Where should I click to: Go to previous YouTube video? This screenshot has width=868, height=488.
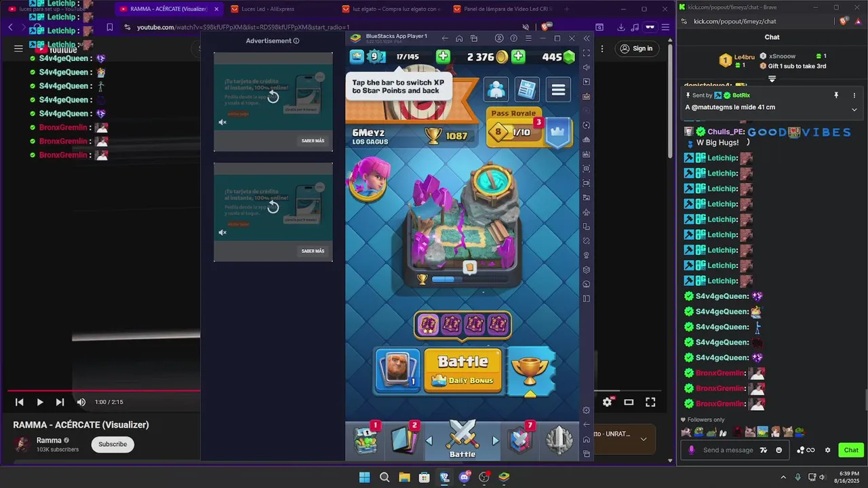pyautogui.click(x=19, y=402)
